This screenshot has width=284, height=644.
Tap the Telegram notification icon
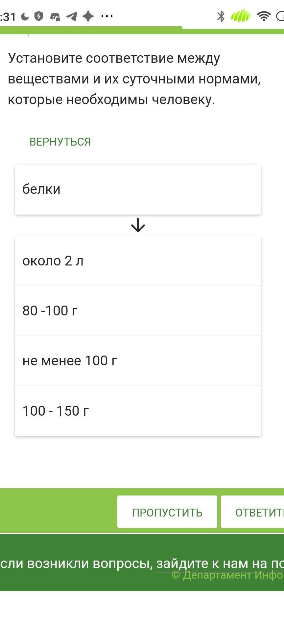(72, 16)
